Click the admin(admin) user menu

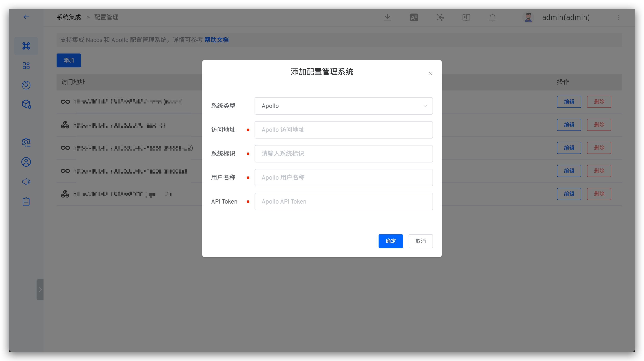tap(565, 17)
